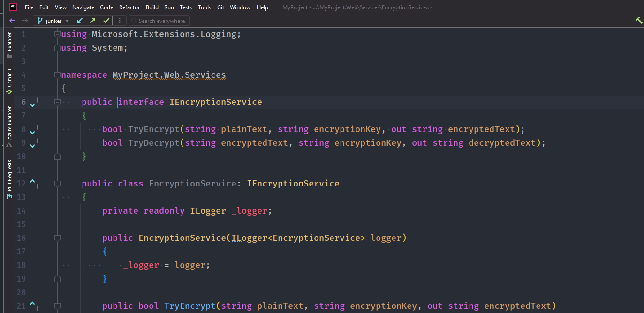This screenshot has height=313, width=644.
Task: Collapse the namespace fold marker on line 4
Action: tap(57, 75)
